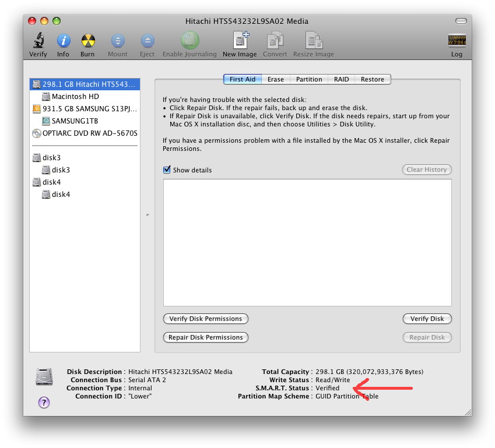This screenshot has width=495, height=448.
Task: Select the SAMSUNG1TB volume
Action: [x=85, y=121]
